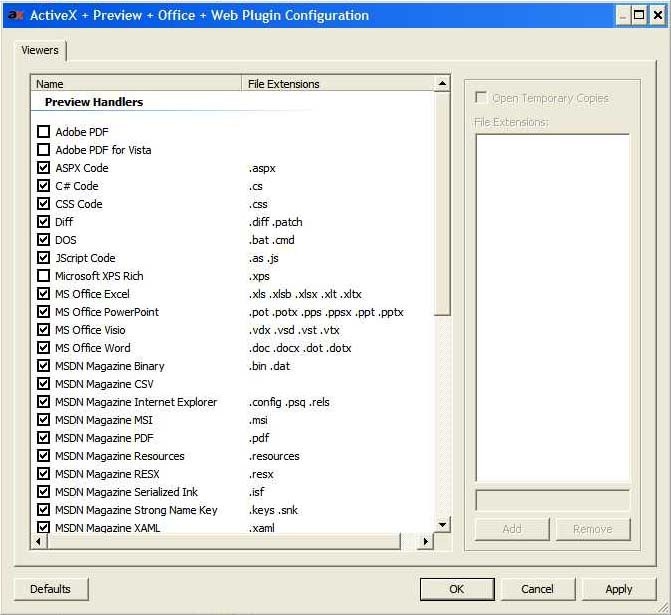Click the vertical scrollbar thumb
Viewport: 671px width, 615px height.
point(442,203)
